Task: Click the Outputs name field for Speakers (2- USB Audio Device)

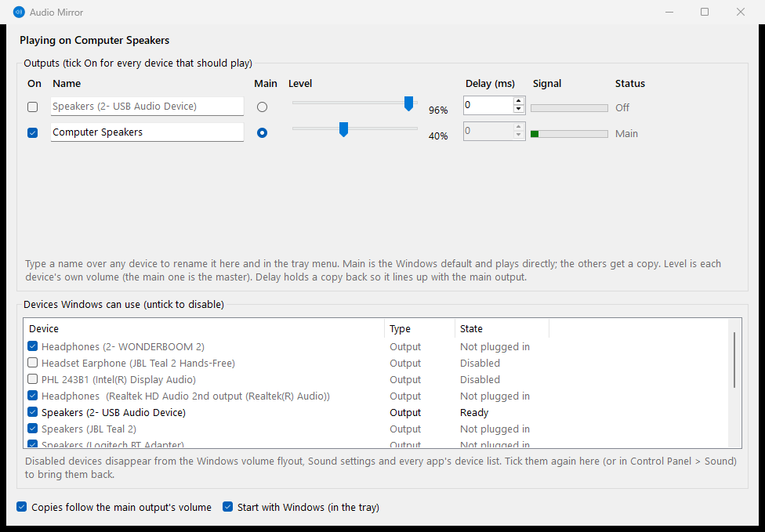Action: click(x=147, y=107)
